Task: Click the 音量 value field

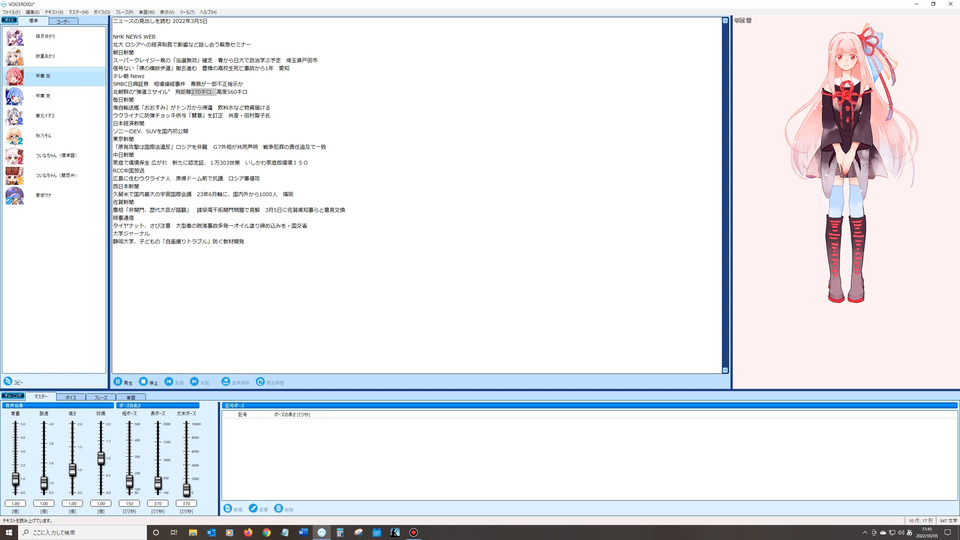Action: tap(15, 503)
